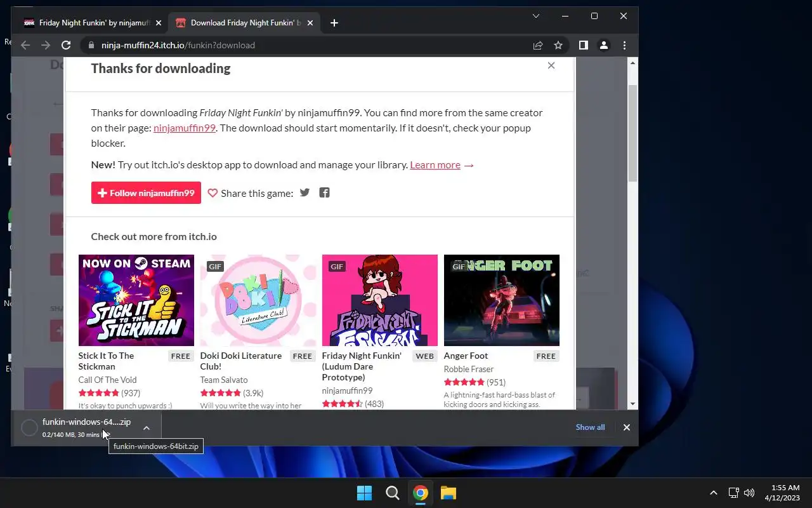
Task: Switch to Friday Night Funkin' by ninjamuffin tab
Action: click(x=93, y=23)
